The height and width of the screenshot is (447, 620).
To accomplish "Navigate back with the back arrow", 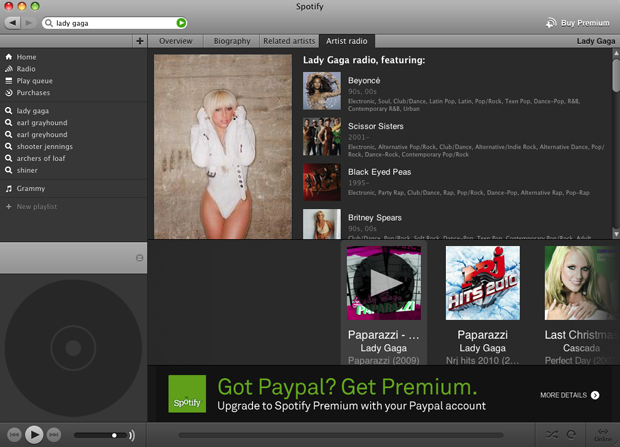I will 12,22.
